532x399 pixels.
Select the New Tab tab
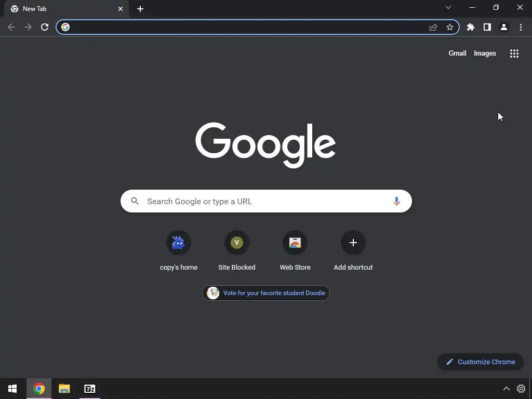(66, 9)
